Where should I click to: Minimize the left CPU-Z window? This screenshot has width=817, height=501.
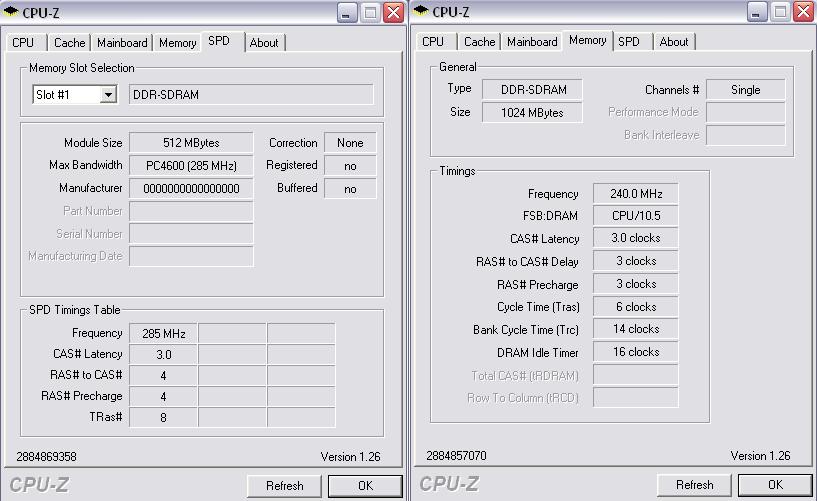coord(347,13)
